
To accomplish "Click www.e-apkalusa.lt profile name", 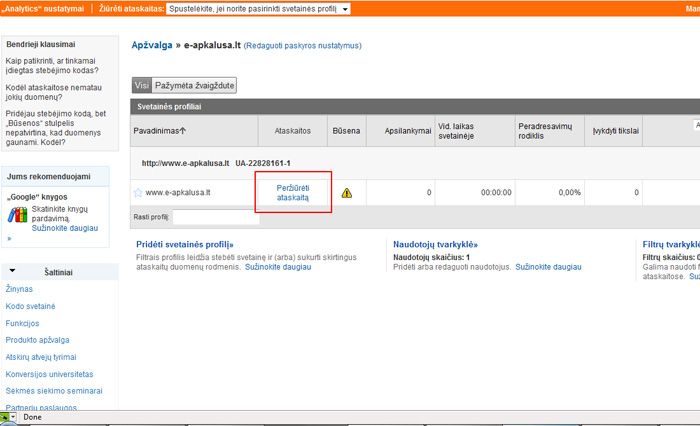I will point(178,192).
